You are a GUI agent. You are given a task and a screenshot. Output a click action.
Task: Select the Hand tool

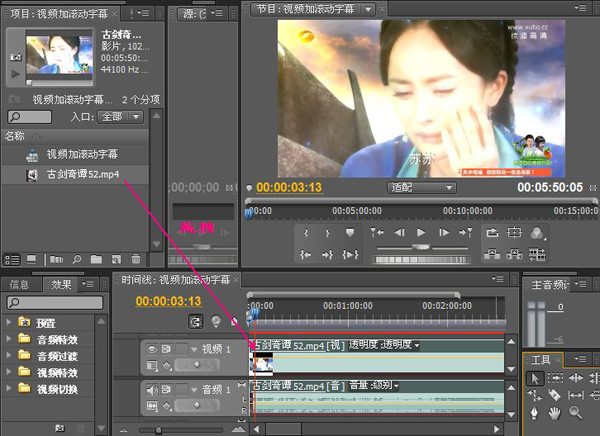(554, 413)
